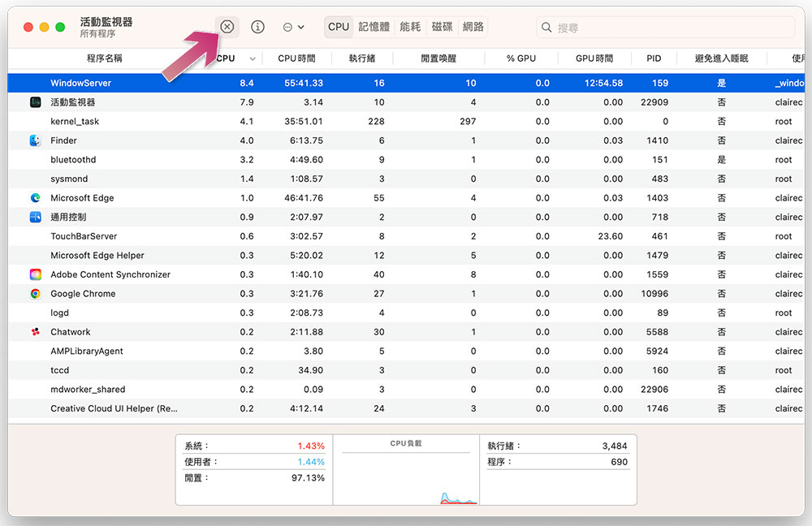Select the tccd process row
The height and width of the screenshot is (526, 812).
click(406, 370)
